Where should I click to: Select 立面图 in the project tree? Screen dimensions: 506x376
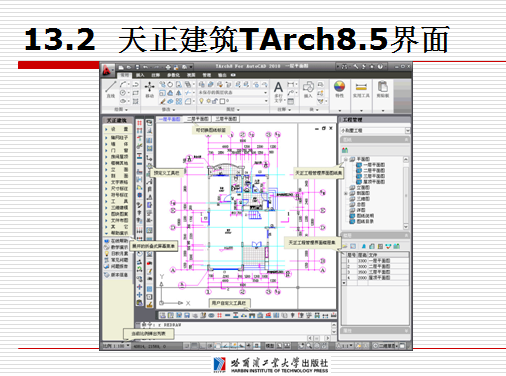pyautogui.click(x=363, y=187)
